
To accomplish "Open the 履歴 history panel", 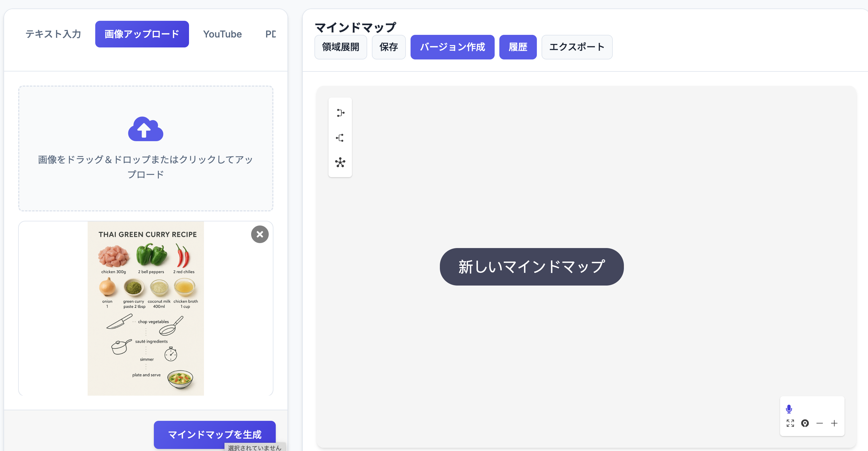I will [x=518, y=47].
